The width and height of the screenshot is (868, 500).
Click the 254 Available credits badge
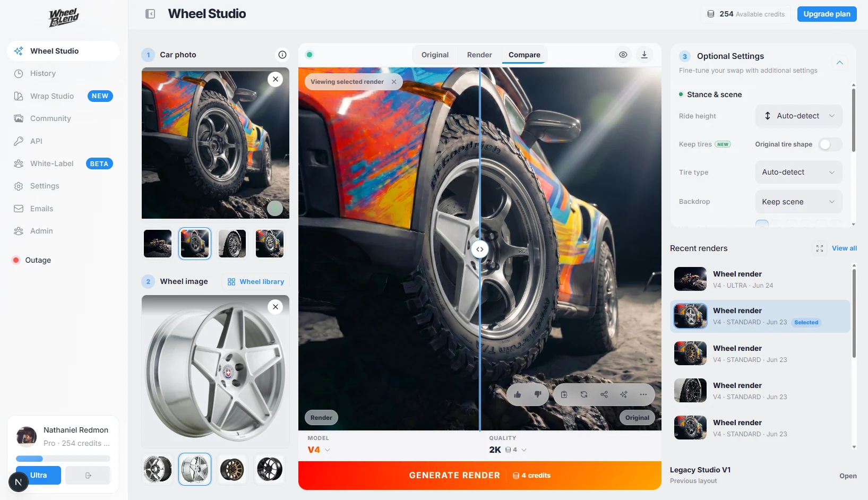tap(746, 14)
